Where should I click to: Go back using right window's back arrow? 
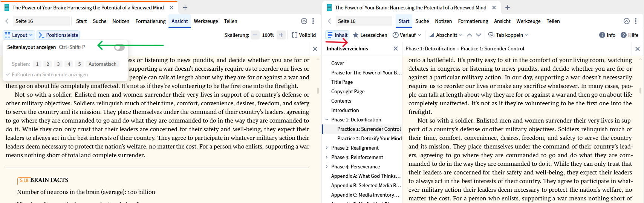(x=329, y=21)
